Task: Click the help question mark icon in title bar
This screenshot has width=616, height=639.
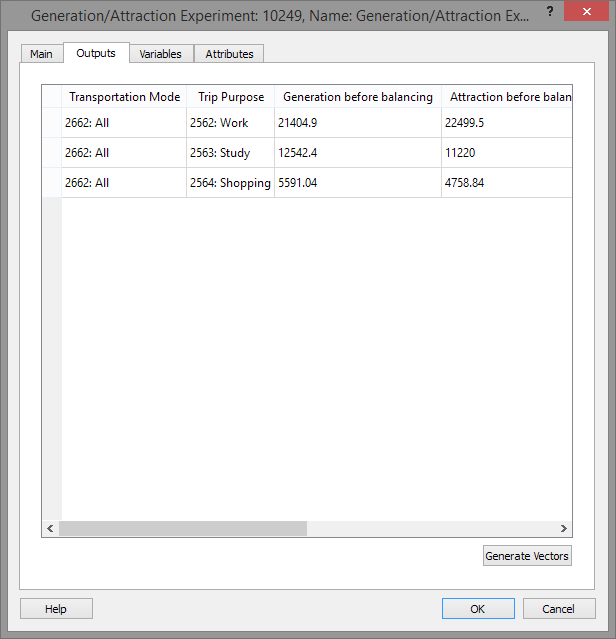Action: pos(549,12)
